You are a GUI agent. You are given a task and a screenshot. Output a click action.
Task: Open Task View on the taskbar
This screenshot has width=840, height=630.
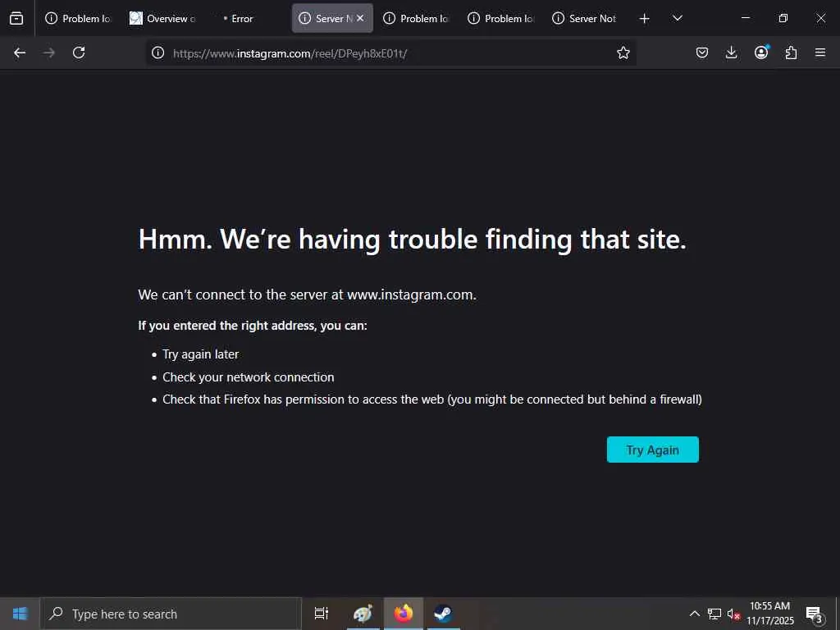[322, 614]
